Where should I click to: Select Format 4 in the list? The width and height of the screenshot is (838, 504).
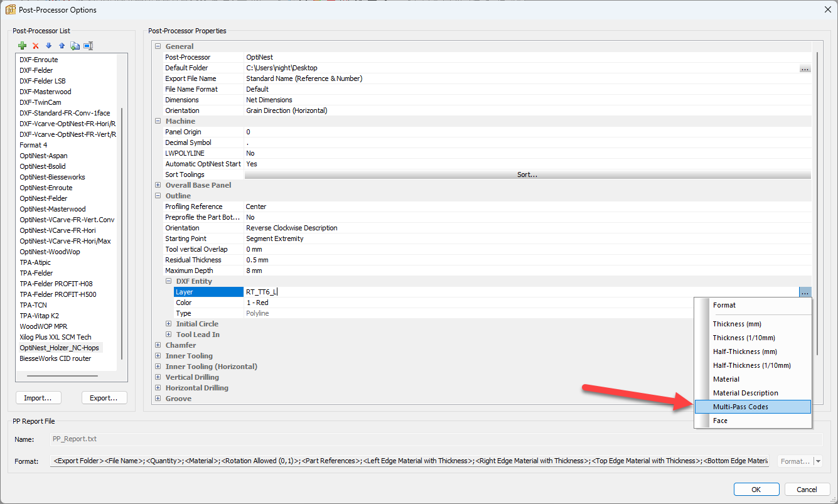click(33, 145)
